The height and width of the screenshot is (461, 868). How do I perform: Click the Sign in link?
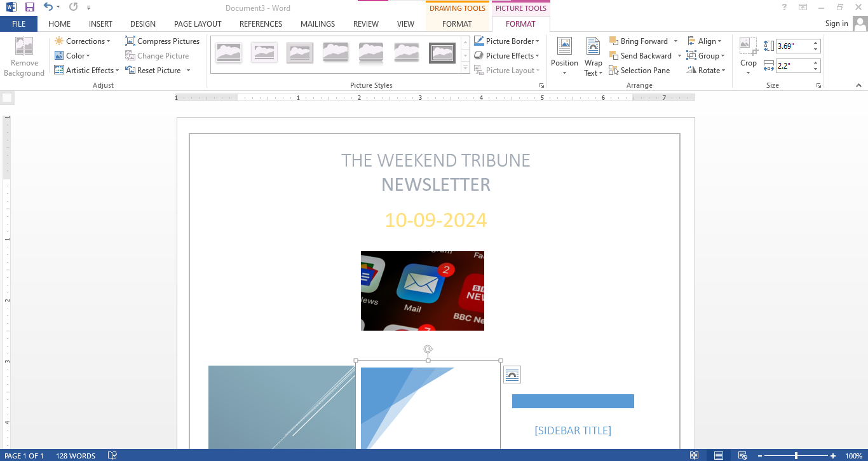coord(836,23)
